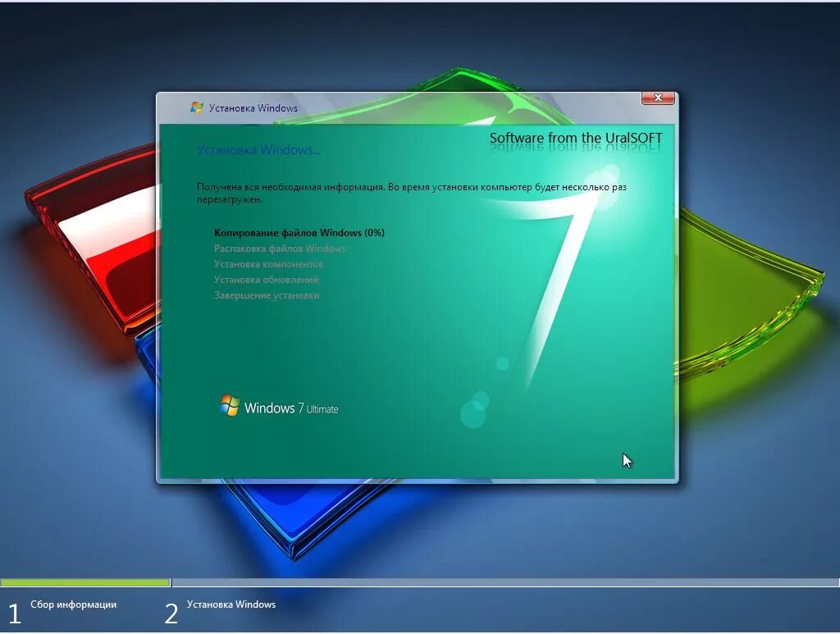Close the Установка Windows dialog

[658, 98]
